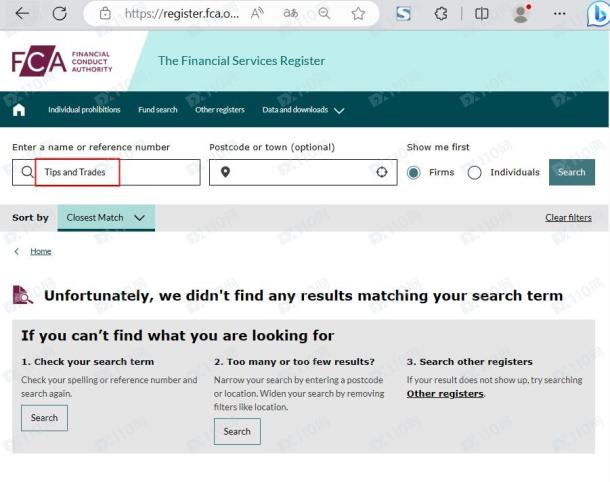
Task: Expand Data and downloads menu
Action: coord(303,110)
